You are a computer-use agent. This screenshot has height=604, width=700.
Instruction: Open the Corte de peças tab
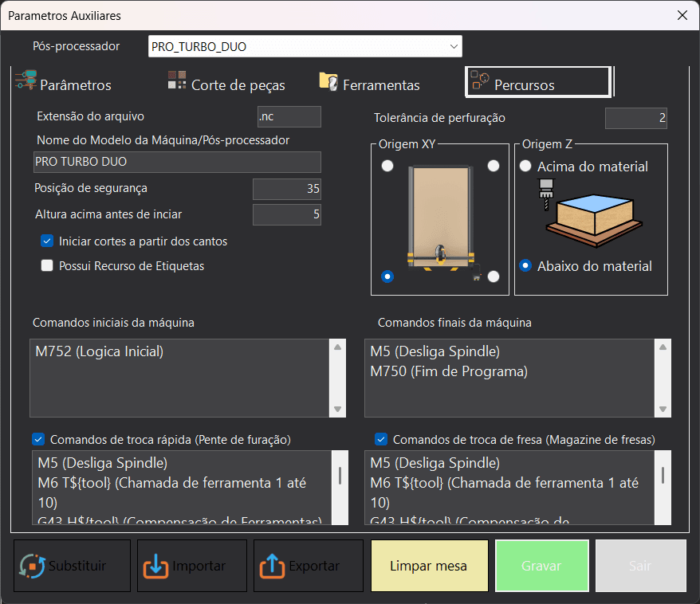click(226, 82)
